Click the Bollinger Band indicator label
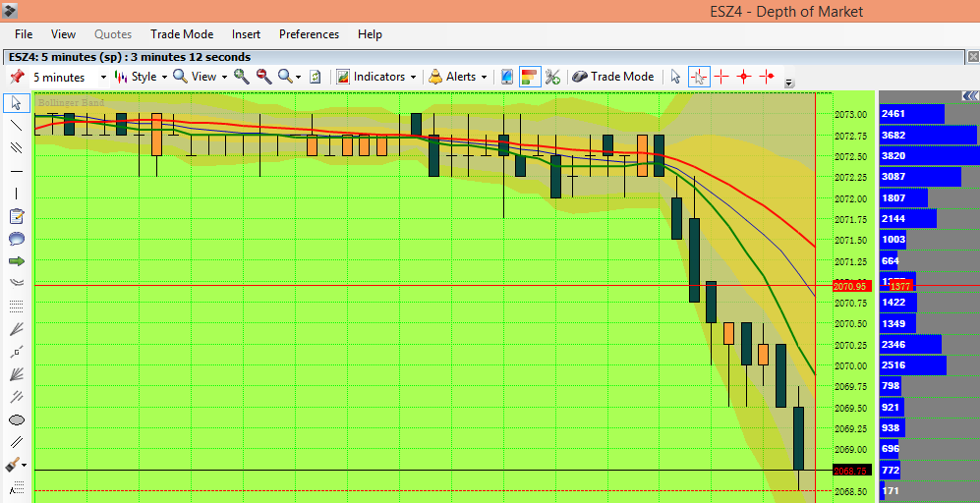This screenshot has height=503, width=980. (x=71, y=102)
